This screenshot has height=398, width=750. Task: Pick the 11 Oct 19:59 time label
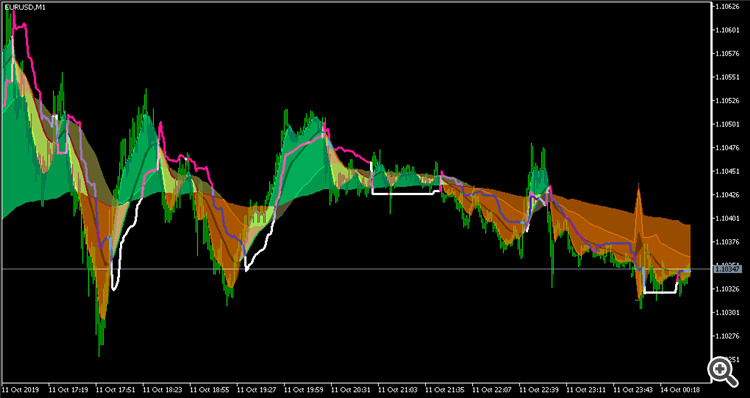coord(304,389)
